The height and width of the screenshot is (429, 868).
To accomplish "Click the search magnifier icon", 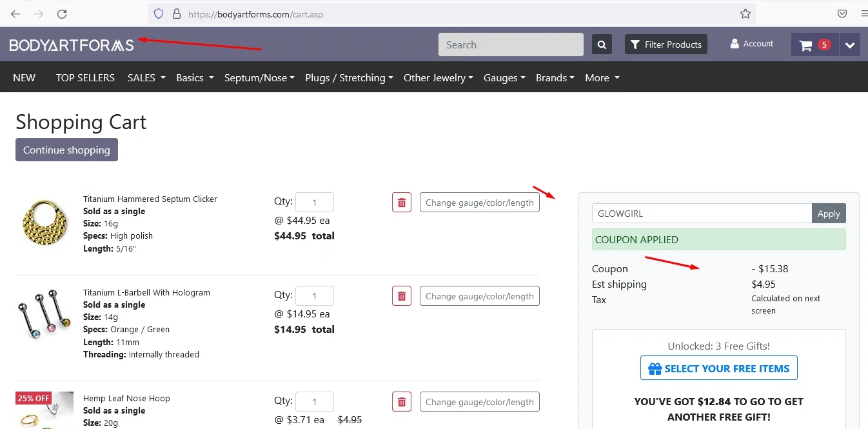I will tap(602, 45).
